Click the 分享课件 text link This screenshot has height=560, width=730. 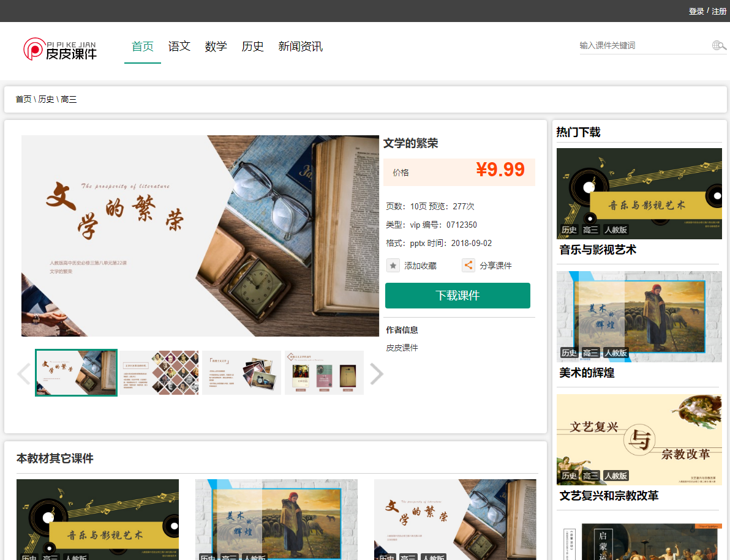click(x=496, y=266)
